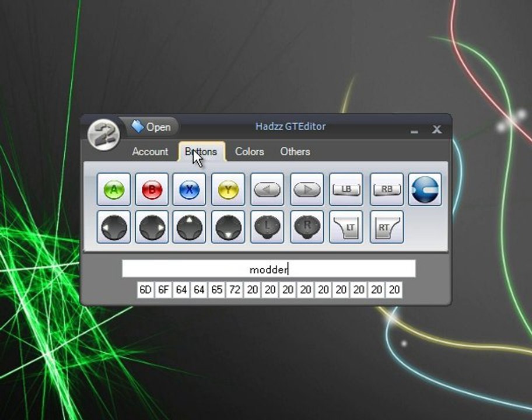Insert the blue X button symbol
The height and width of the screenshot is (420, 532).
(x=190, y=190)
